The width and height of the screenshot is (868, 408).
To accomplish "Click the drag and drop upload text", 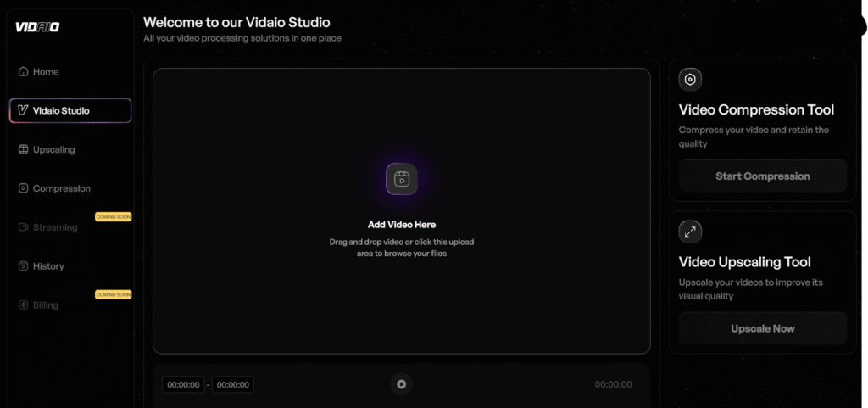I will pos(402,248).
